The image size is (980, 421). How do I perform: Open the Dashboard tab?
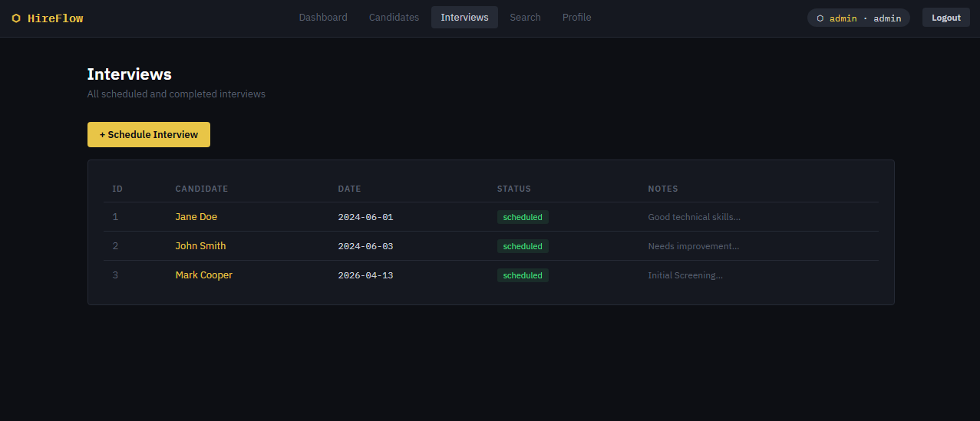[x=323, y=18]
